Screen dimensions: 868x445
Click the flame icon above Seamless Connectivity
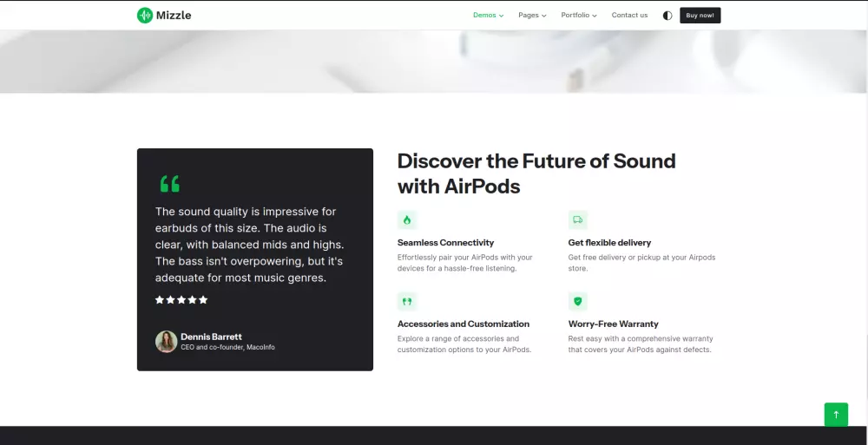(407, 219)
